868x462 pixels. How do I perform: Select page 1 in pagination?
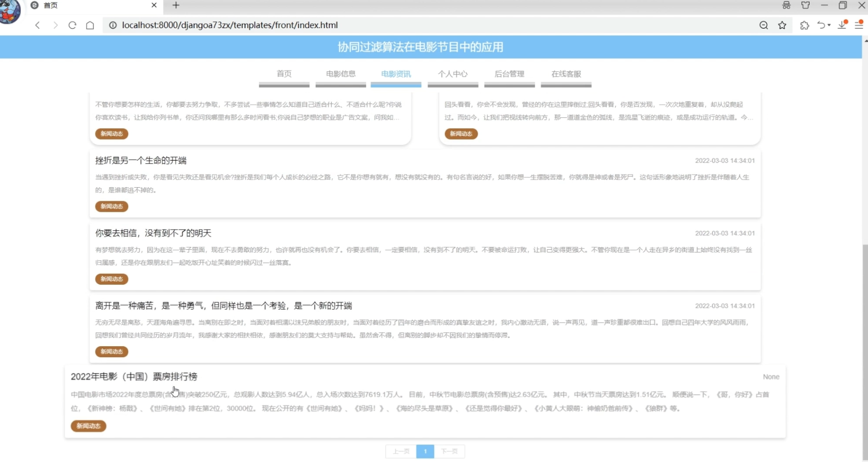tap(425, 451)
